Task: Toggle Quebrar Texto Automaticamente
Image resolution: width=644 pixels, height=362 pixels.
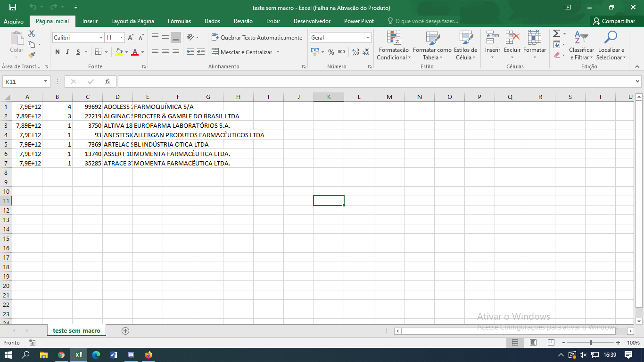Action: (257, 37)
